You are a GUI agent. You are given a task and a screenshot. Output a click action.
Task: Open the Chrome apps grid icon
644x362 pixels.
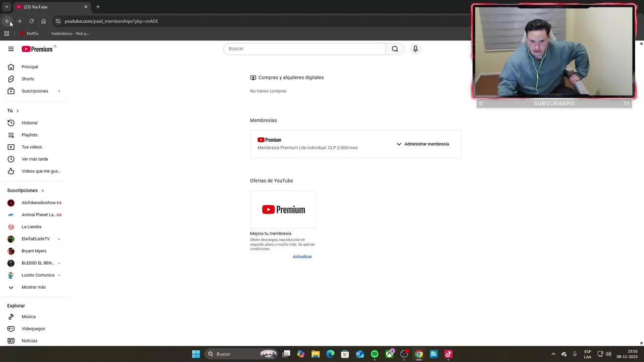[x=7, y=34]
